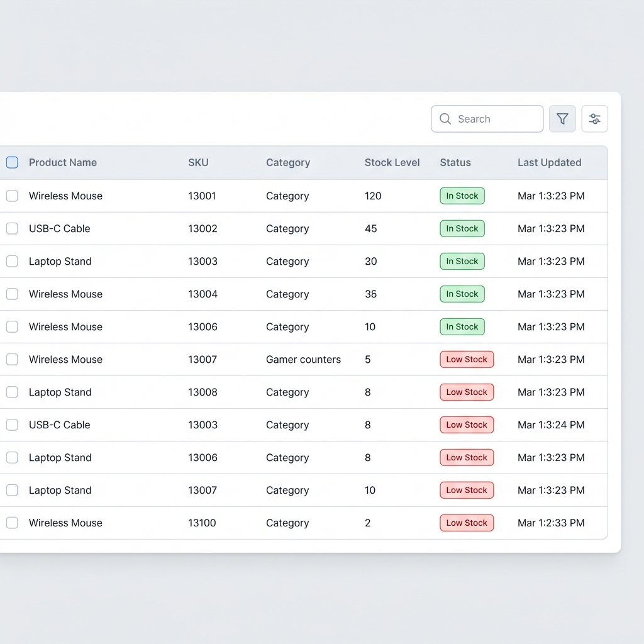The height and width of the screenshot is (644, 644).
Task: Click the magnifier icon in the search box
Action: pos(445,119)
